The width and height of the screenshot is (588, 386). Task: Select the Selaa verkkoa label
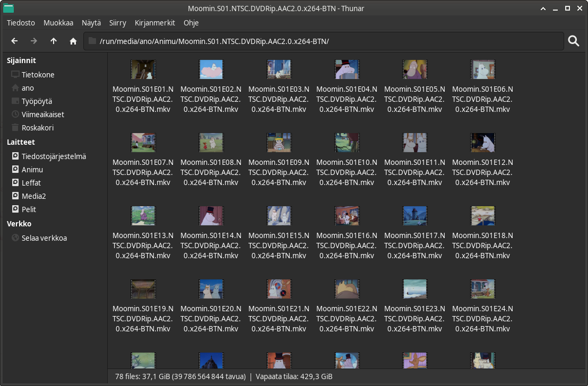44,238
